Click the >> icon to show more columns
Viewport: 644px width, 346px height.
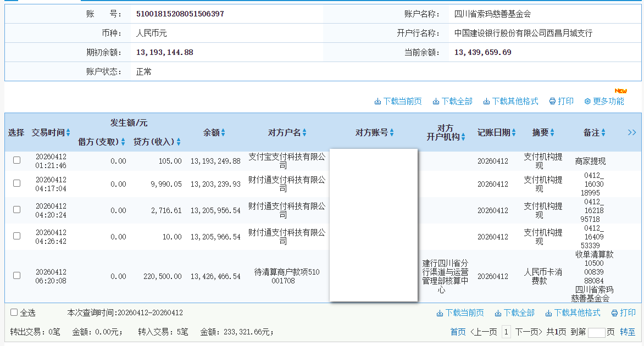[632, 132]
